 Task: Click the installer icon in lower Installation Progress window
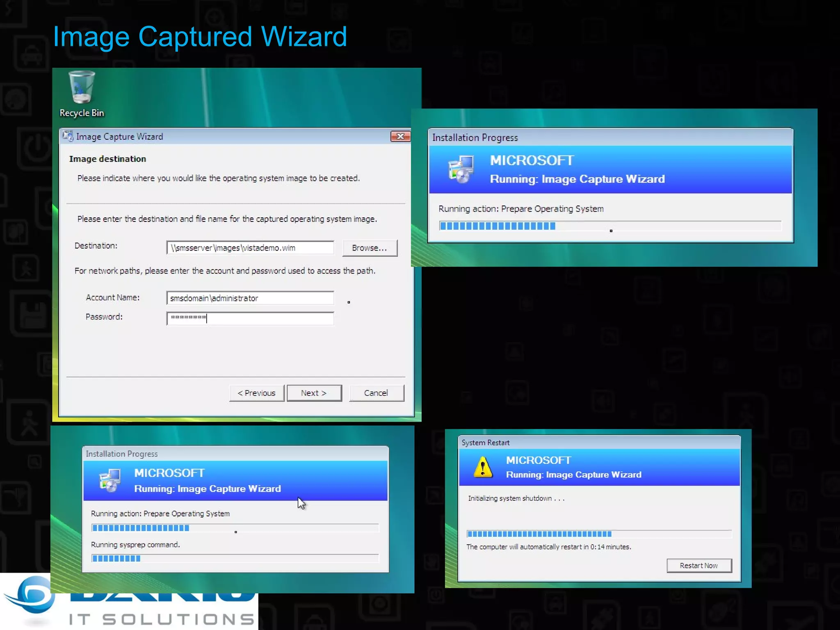(110, 480)
